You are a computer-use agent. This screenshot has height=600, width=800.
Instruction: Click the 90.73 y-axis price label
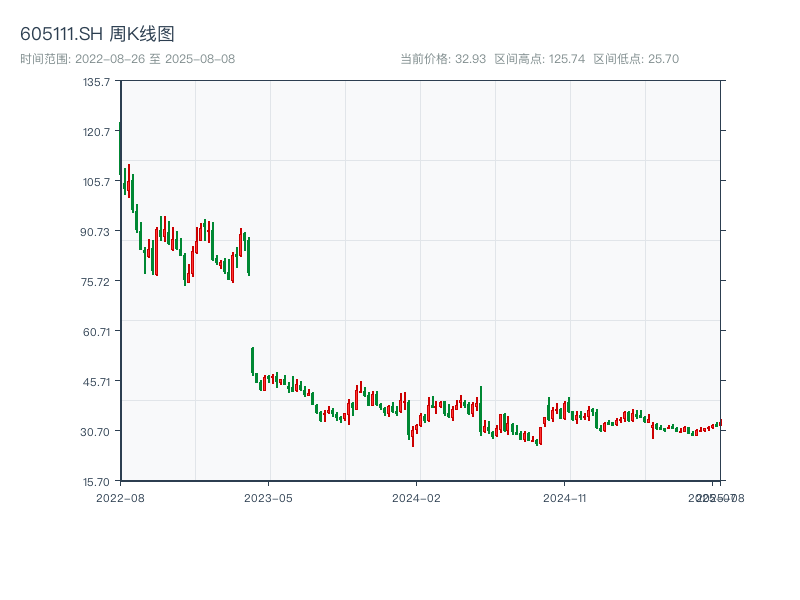96,231
